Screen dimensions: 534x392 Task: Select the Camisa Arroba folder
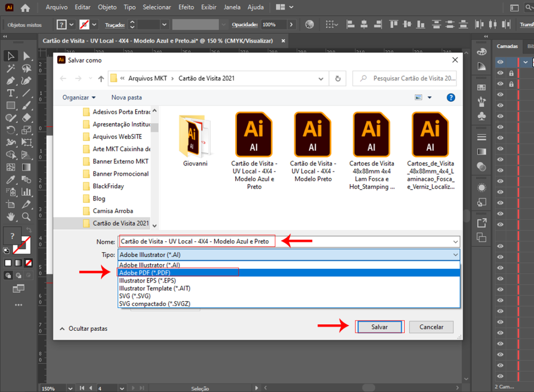(x=108, y=211)
